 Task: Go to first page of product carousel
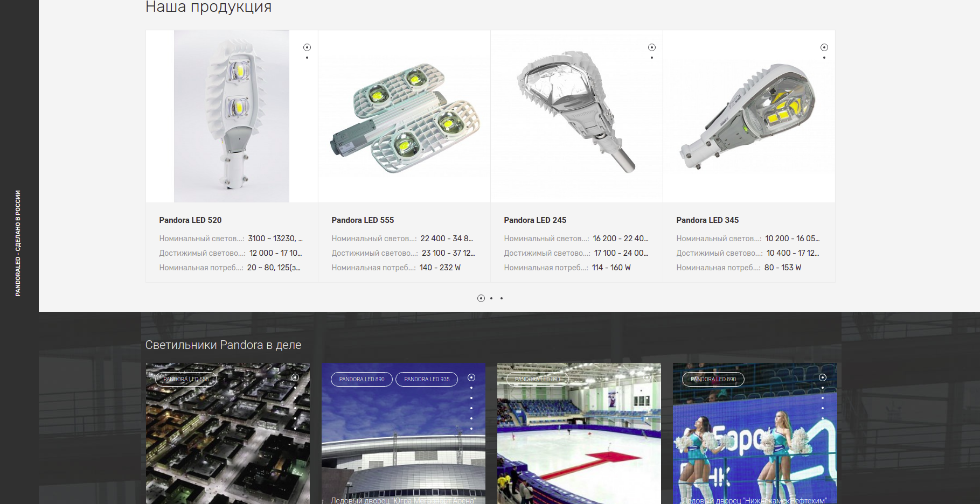481,298
